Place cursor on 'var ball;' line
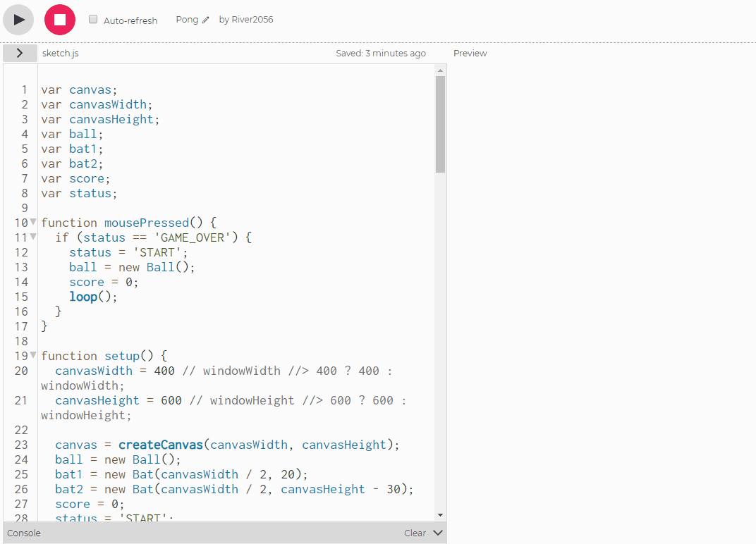This screenshot has height=544, width=756. 72,134
